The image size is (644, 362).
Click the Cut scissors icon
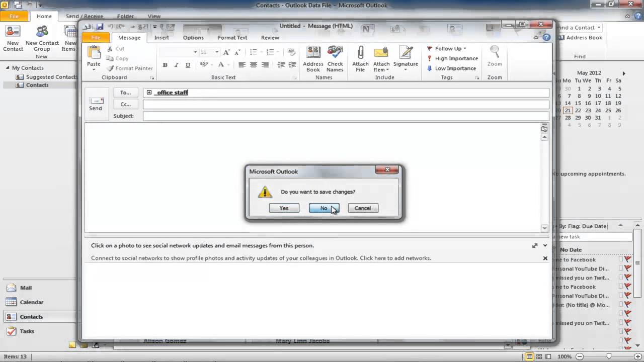click(x=110, y=49)
